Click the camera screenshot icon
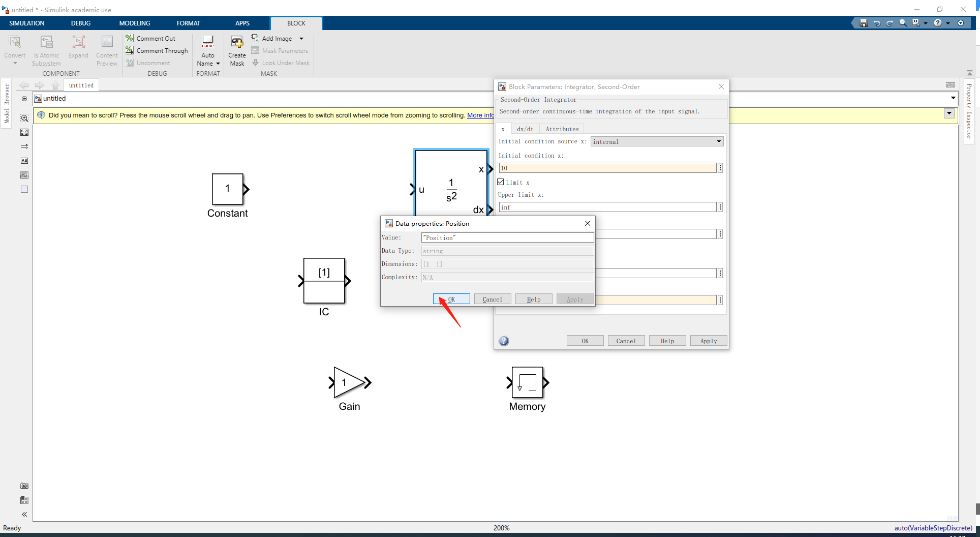Image resolution: width=980 pixels, height=537 pixels. 24,486
